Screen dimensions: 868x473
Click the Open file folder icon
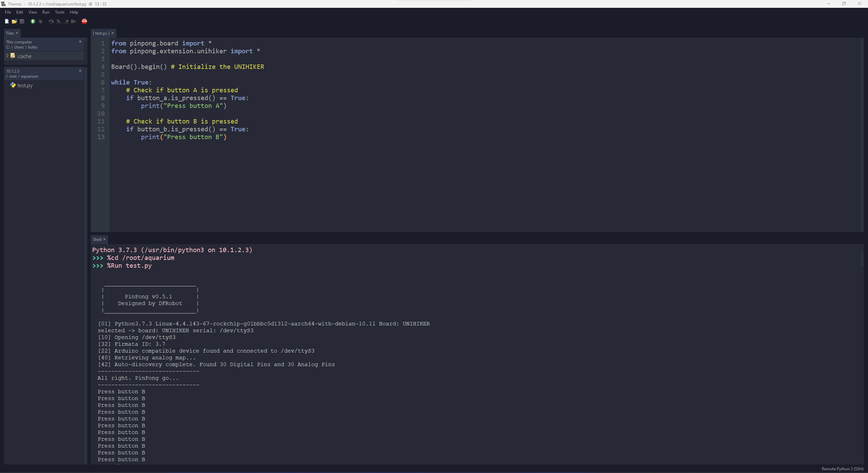tap(14, 21)
